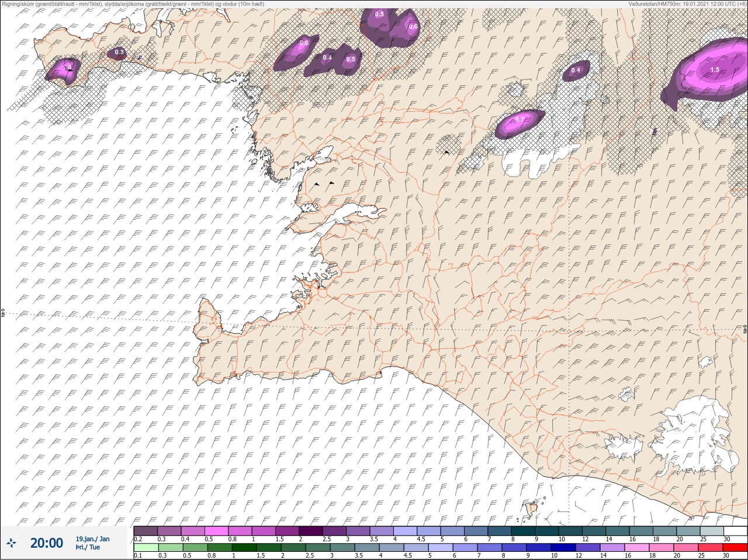The width and height of the screenshot is (748, 560).
Task: Click the '4.5' label in the upper legend row
Action: [421, 539]
